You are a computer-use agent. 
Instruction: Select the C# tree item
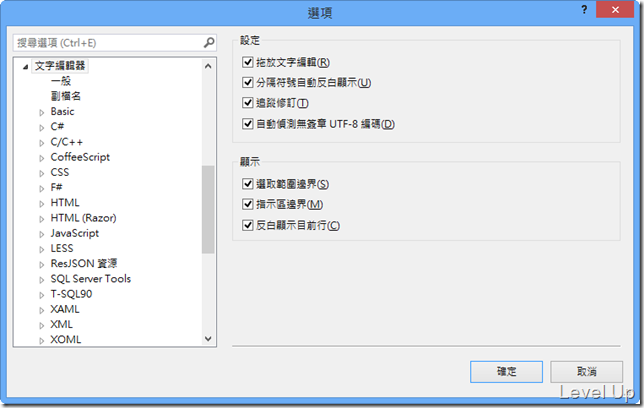point(57,127)
